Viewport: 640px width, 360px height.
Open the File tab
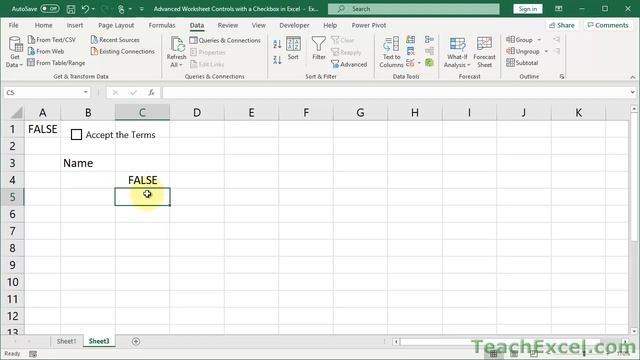click(x=13, y=25)
